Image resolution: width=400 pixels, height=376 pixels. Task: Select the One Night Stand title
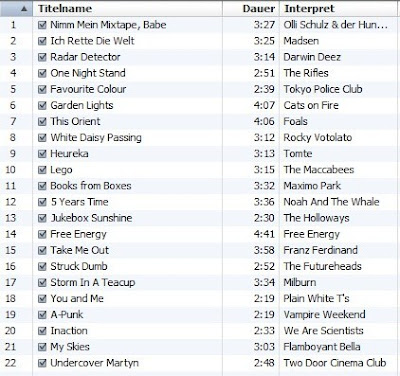88,73
